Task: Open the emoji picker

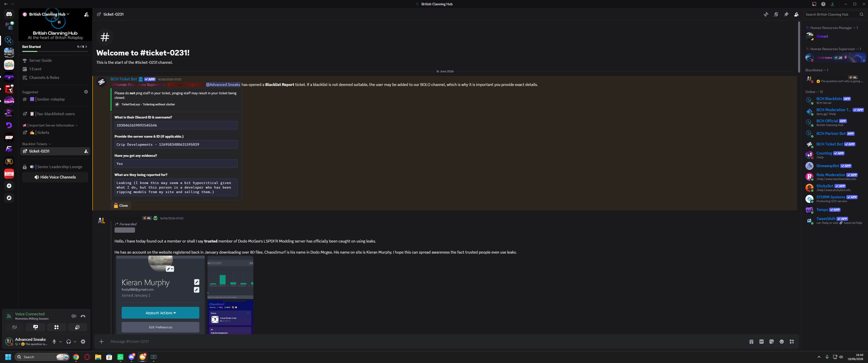Action: [x=782, y=342]
